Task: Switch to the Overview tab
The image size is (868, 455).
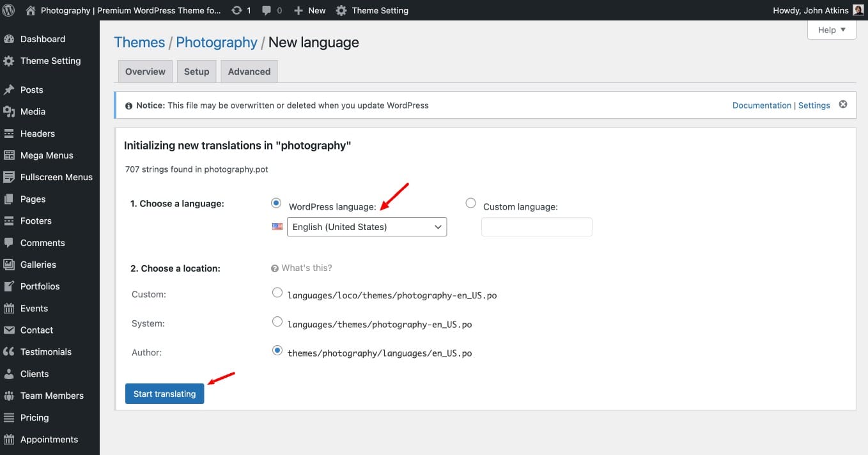Action: (145, 72)
